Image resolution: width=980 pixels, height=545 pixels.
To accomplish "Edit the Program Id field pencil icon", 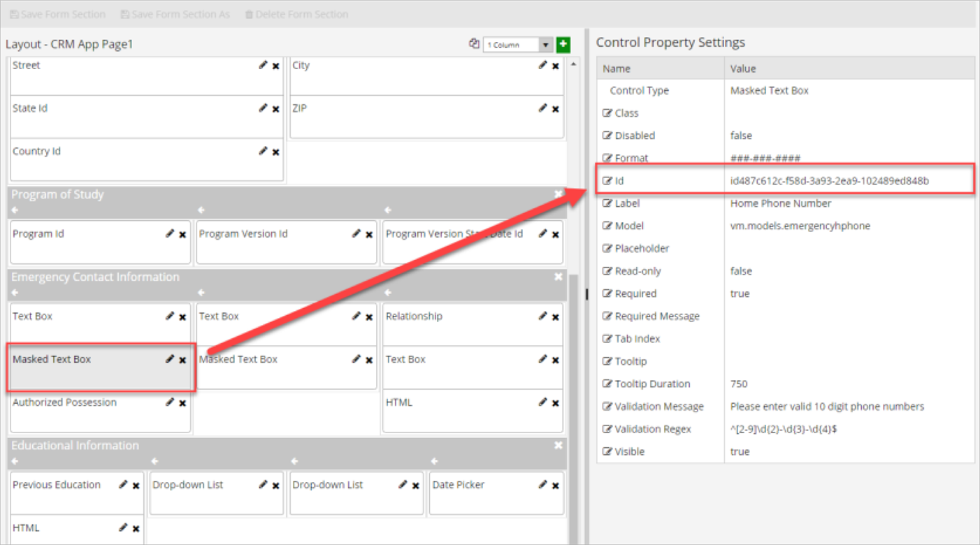I will click(x=170, y=234).
